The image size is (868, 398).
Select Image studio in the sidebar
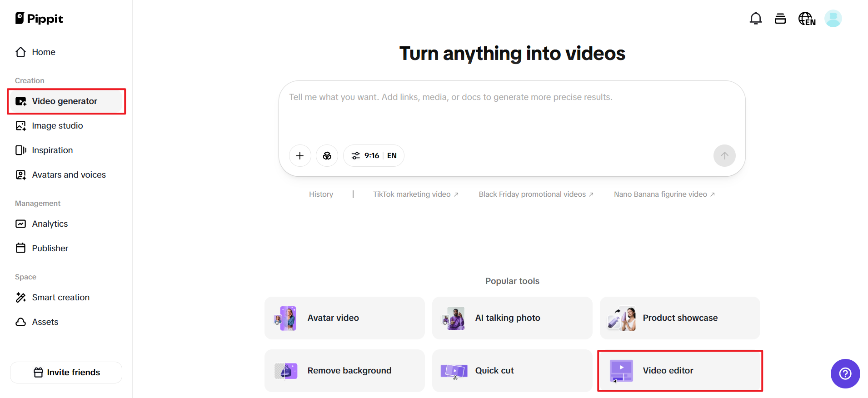point(57,126)
